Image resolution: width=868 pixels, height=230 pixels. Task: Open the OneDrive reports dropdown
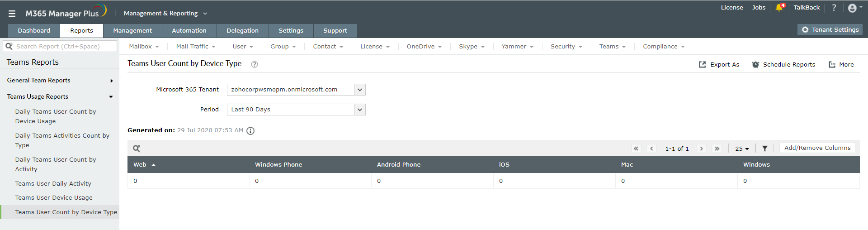[424, 47]
